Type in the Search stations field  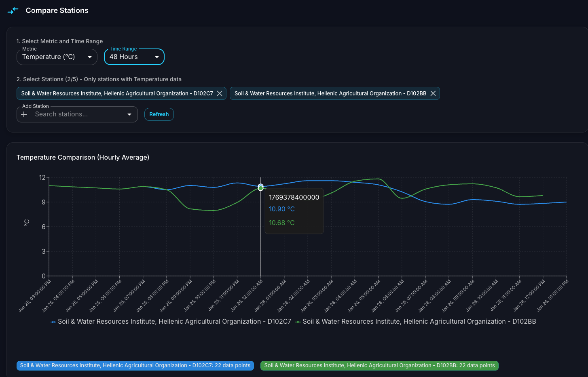coord(77,114)
